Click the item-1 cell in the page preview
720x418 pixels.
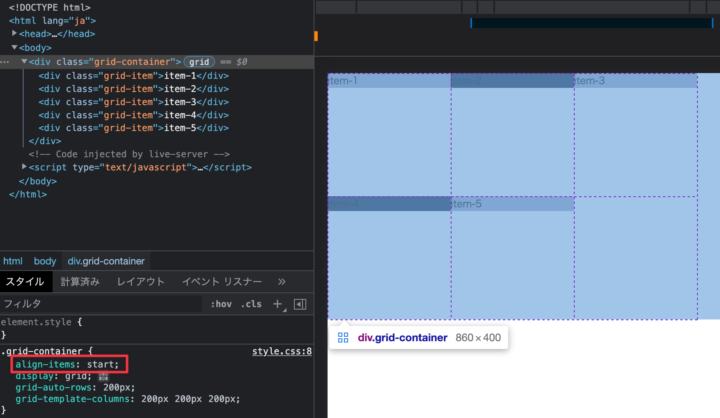389,81
